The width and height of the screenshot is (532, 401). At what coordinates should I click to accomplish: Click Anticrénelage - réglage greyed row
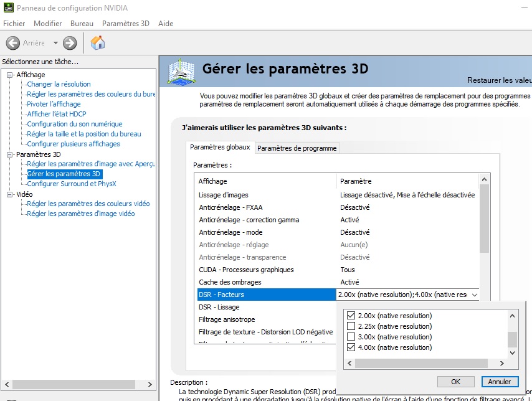pos(338,245)
